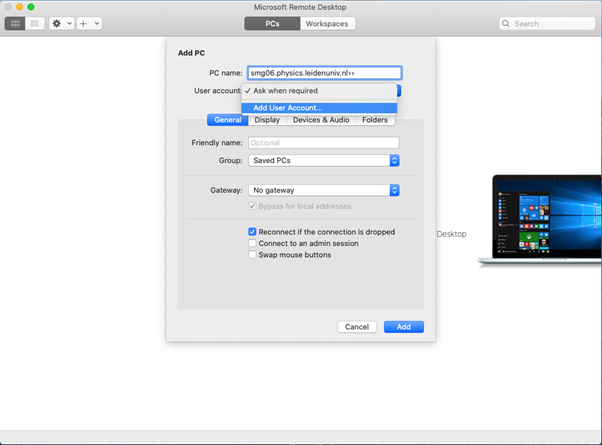Screen dimensions: 602x445
Task: Switch to list view in toolbar
Action: click(x=34, y=23)
